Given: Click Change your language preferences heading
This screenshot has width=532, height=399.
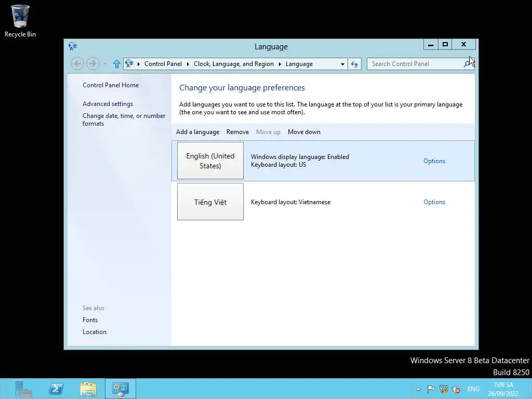Looking at the screenshot, I should pyautogui.click(x=242, y=87).
